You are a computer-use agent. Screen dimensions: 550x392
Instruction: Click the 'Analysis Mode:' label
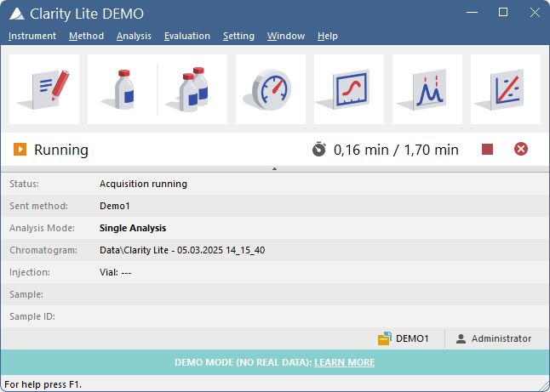coord(42,228)
